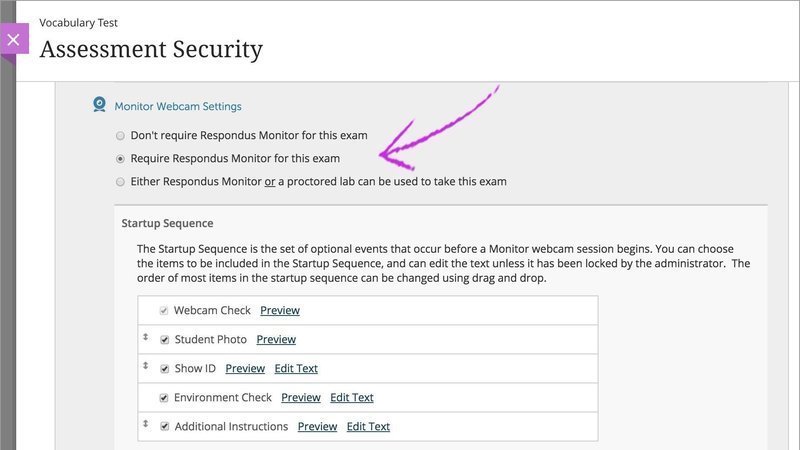Uncheck the Student Photo checkbox
Image resolution: width=800 pixels, height=450 pixels.
coord(164,340)
